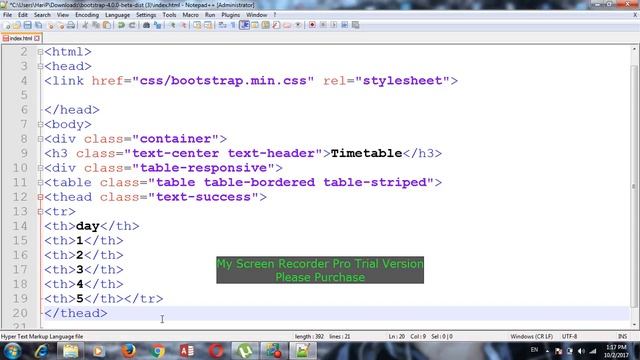
Task: Toggle file monitoring eye icon
Action: click(x=298, y=25)
